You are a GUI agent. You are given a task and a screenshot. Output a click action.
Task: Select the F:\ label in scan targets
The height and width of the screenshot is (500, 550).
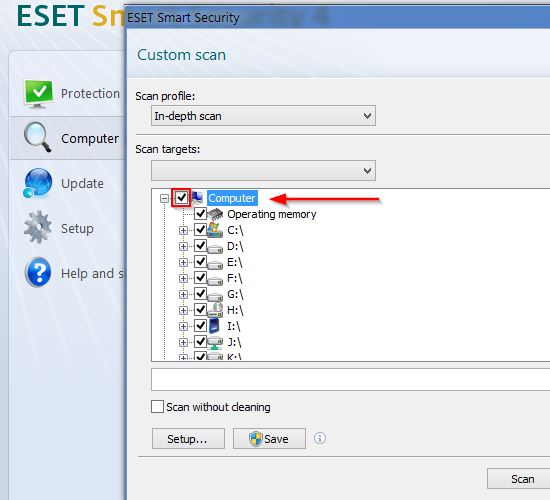pos(235,278)
